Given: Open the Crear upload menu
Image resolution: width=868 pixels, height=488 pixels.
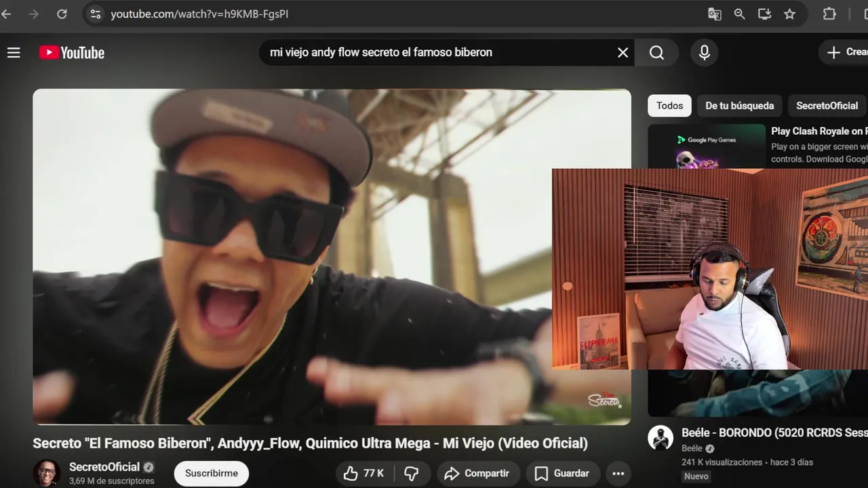Looking at the screenshot, I should pos(844,53).
